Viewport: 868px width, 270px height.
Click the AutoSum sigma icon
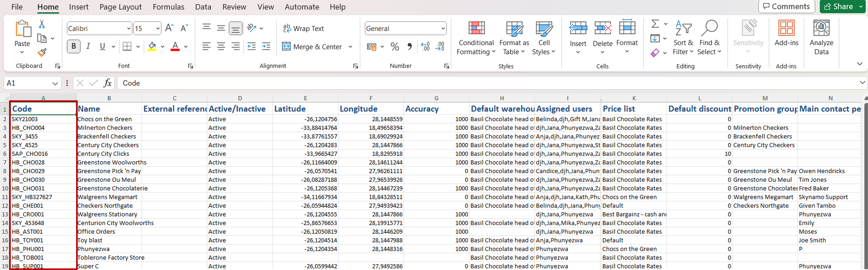click(655, 24)
